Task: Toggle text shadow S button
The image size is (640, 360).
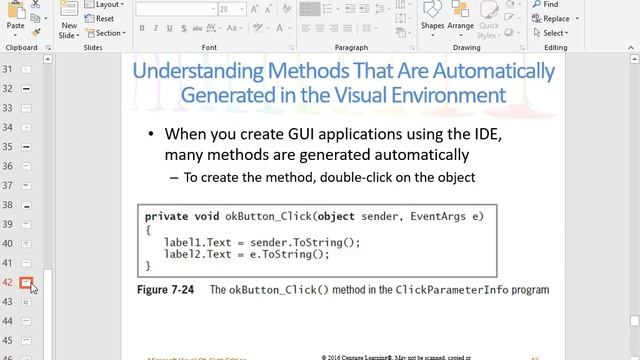Action: point(184,28)
